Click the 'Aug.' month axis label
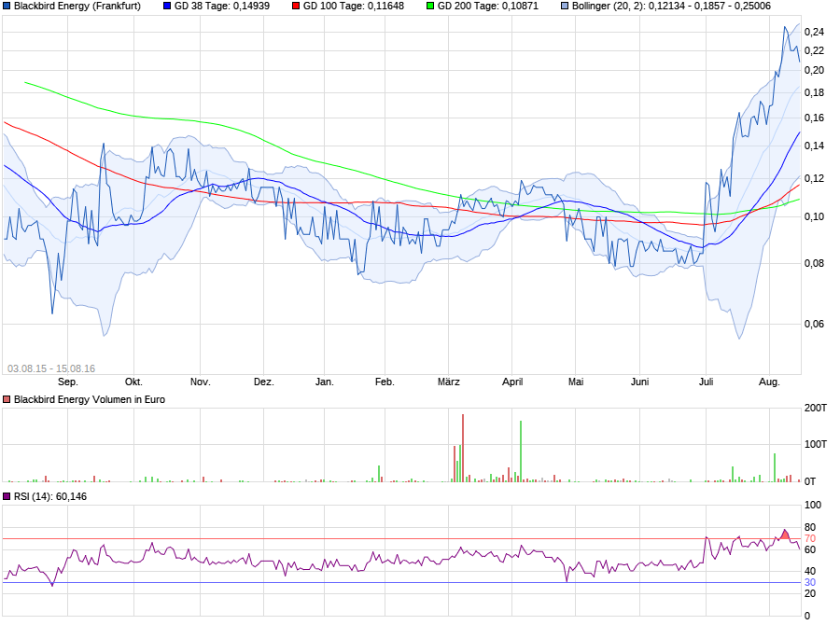Screen dimensions: 840x625 pos(770,382)
